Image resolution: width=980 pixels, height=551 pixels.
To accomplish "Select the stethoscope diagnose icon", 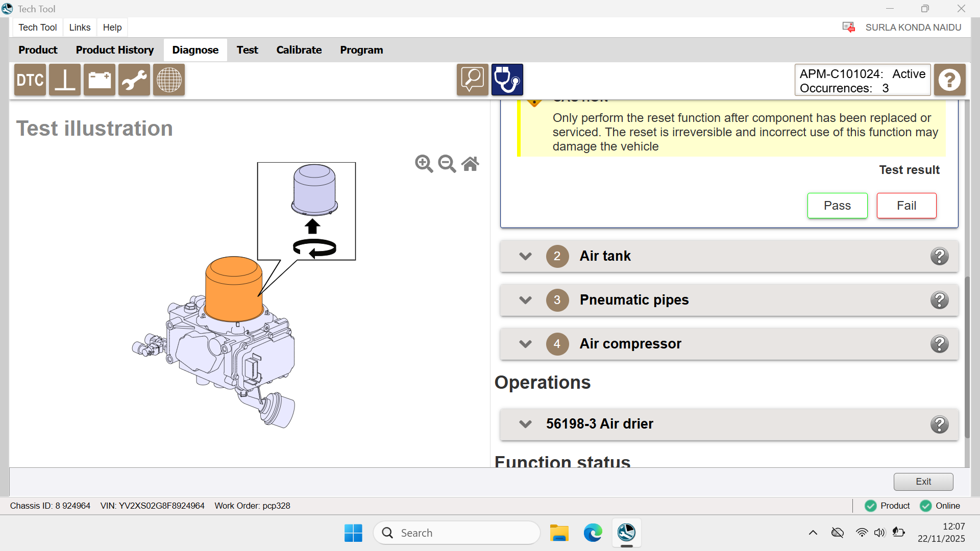I will tap(507, 80).
